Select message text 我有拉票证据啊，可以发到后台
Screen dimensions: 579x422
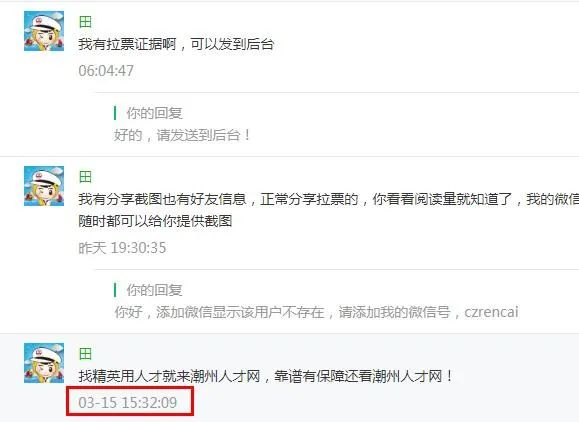(x=176, y=44)
